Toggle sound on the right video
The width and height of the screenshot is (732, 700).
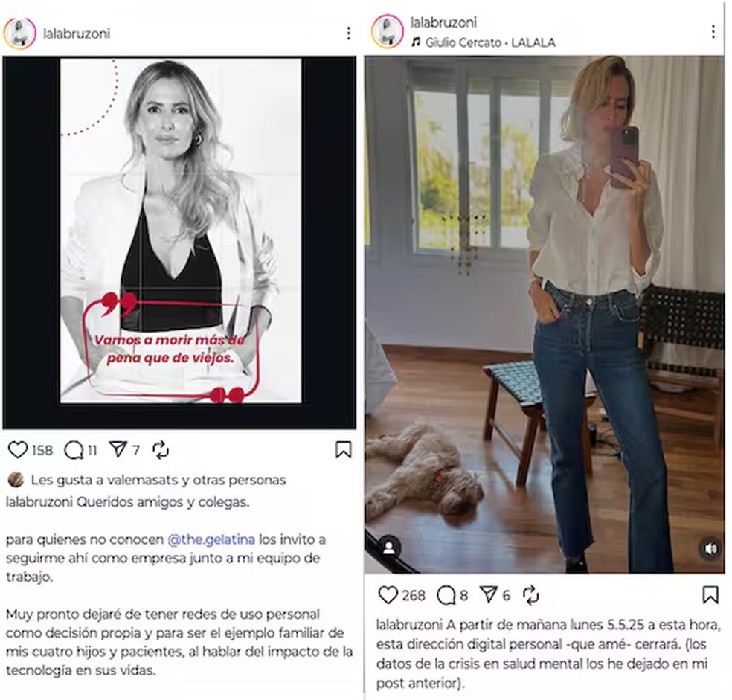point(710,548)
